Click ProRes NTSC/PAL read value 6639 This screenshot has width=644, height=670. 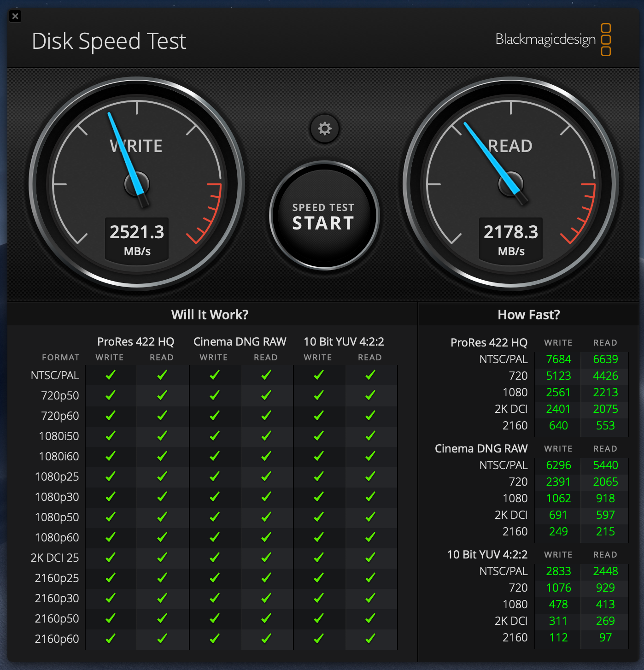coord(605,359)
